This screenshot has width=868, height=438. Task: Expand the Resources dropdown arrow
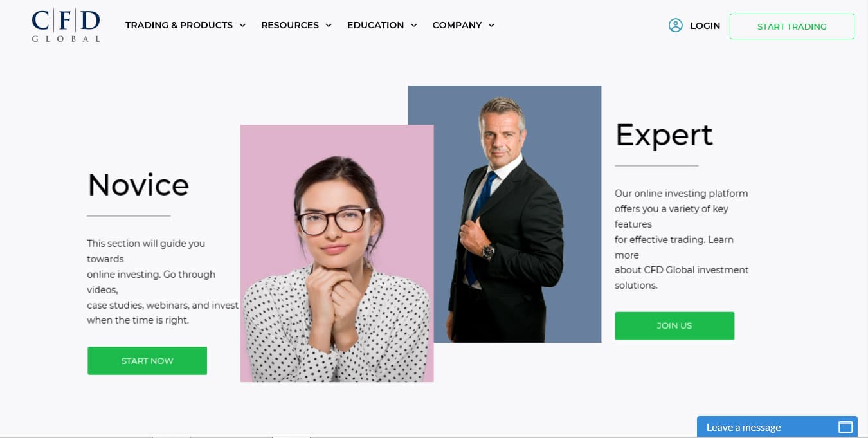pyautogui.click(x=329, y=26)
